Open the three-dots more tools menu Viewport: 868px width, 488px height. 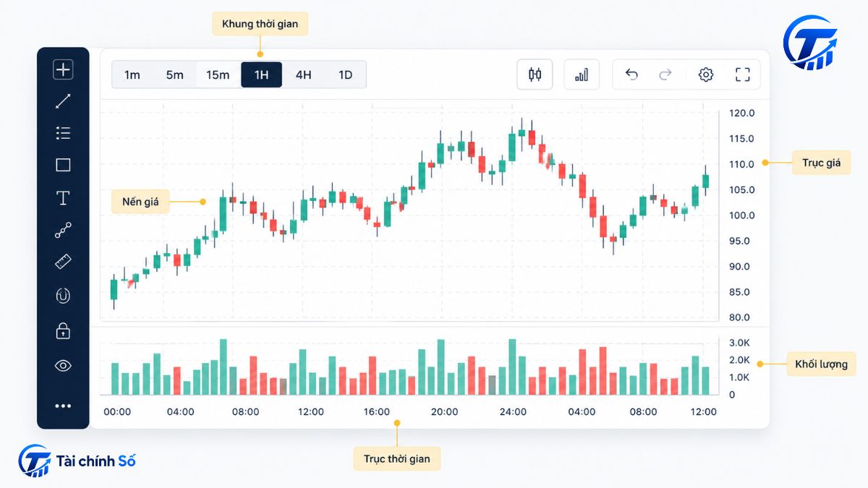pos(63,406)
